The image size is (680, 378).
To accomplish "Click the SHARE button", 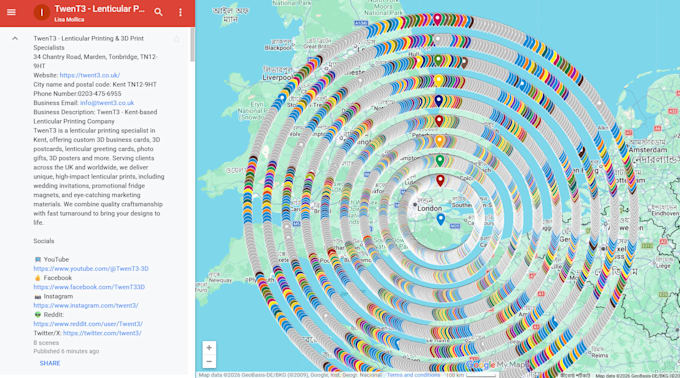I will 50,363.
